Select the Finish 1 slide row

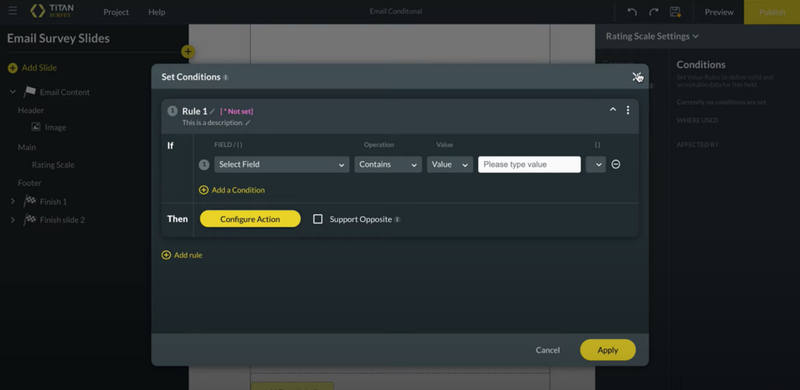[53, 202]
